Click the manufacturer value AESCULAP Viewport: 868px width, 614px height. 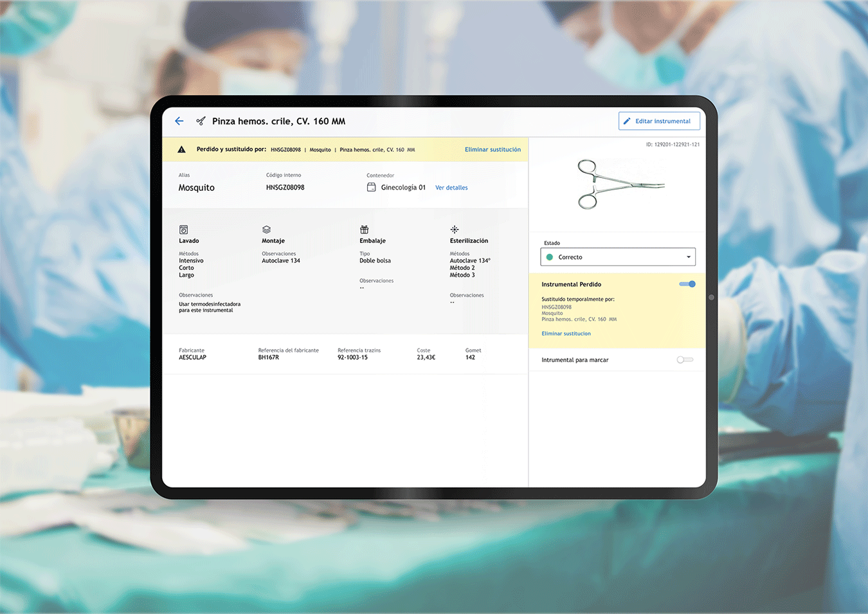[x=193, y=357]
